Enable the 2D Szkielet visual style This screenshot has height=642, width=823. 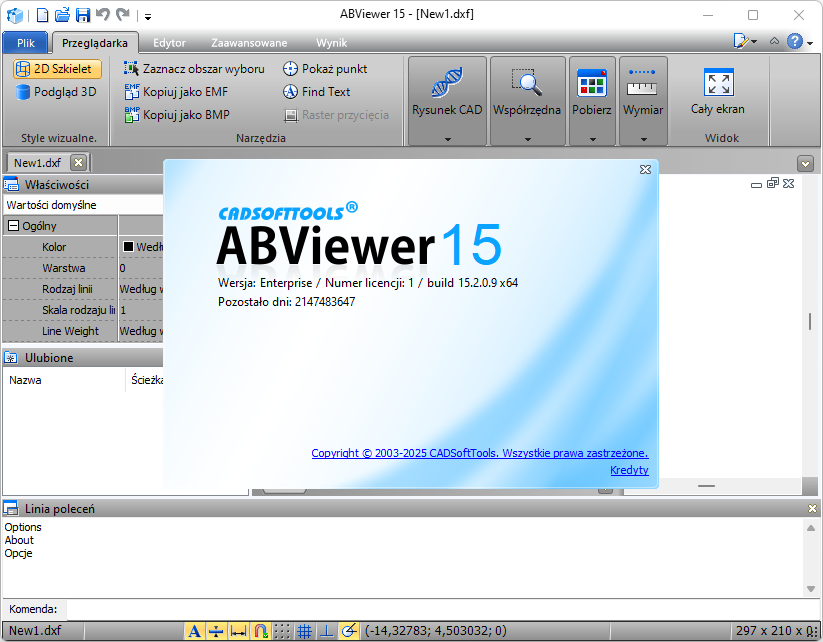[57, 69]
